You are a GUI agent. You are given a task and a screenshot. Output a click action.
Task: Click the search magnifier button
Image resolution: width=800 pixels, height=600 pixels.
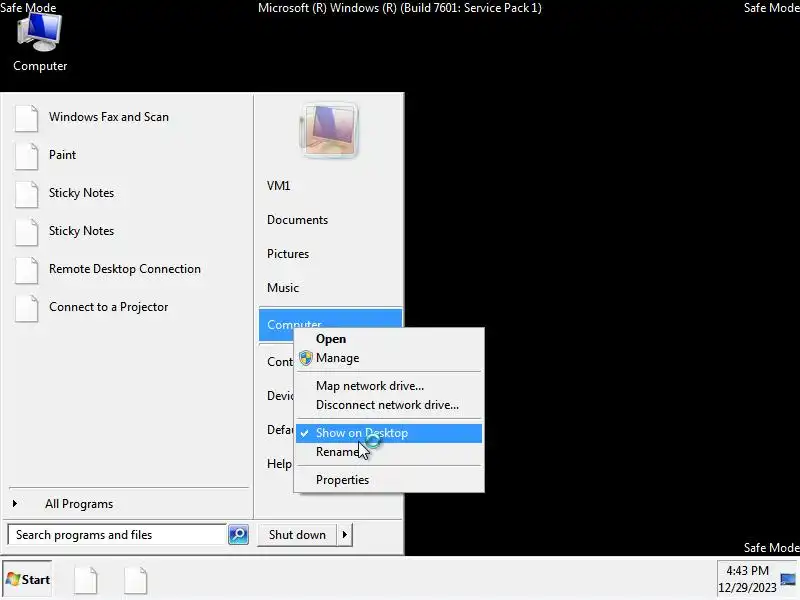click(238, 535)
